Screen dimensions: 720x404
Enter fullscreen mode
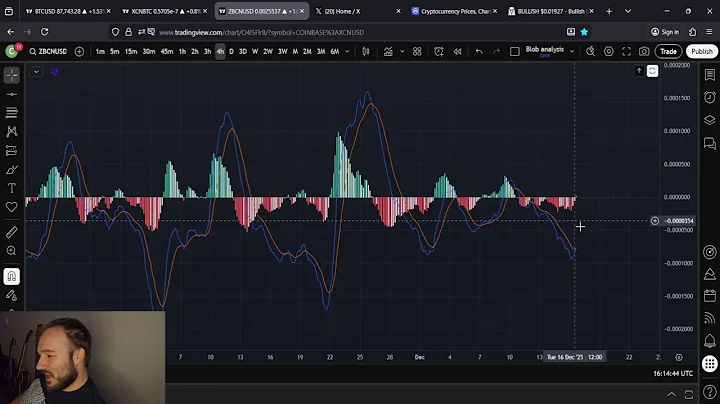626,51
